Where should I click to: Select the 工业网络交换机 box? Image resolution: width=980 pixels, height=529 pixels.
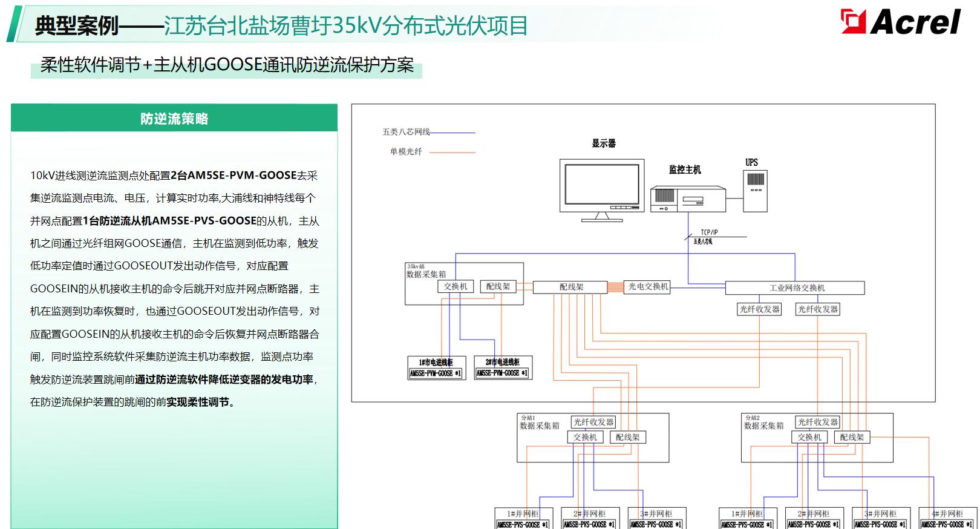pyautogui.click(x=795, y=288)
